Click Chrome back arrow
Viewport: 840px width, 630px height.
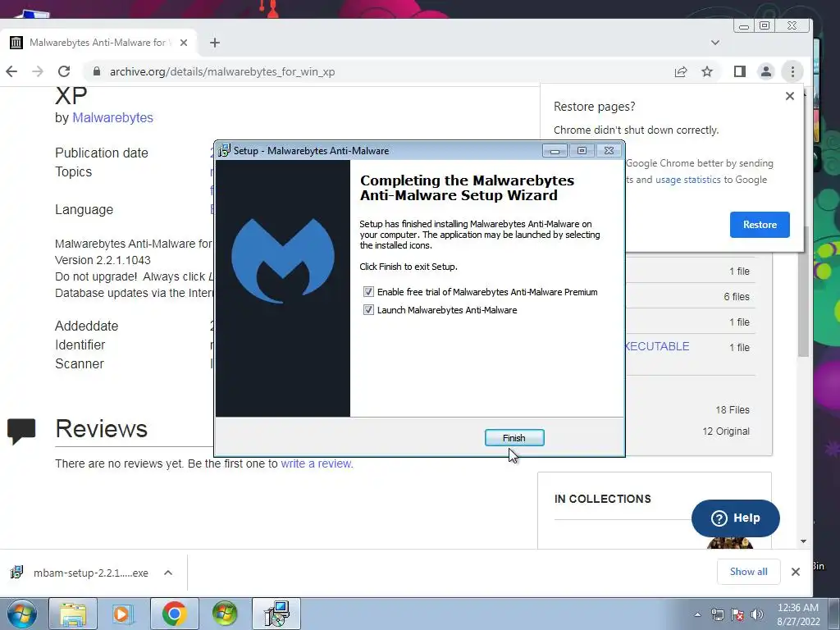click(11, 71)
